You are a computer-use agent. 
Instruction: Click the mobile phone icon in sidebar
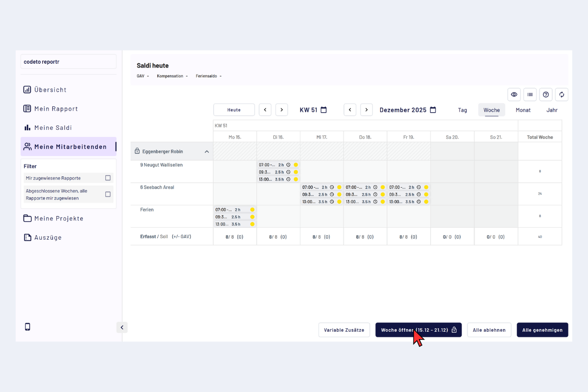[x=28, y=327]
